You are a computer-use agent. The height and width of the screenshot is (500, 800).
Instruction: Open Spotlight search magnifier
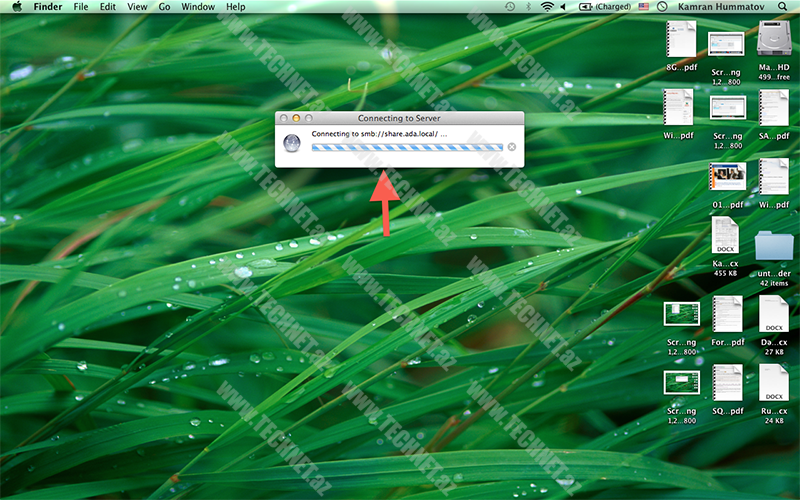coord(782,7)
